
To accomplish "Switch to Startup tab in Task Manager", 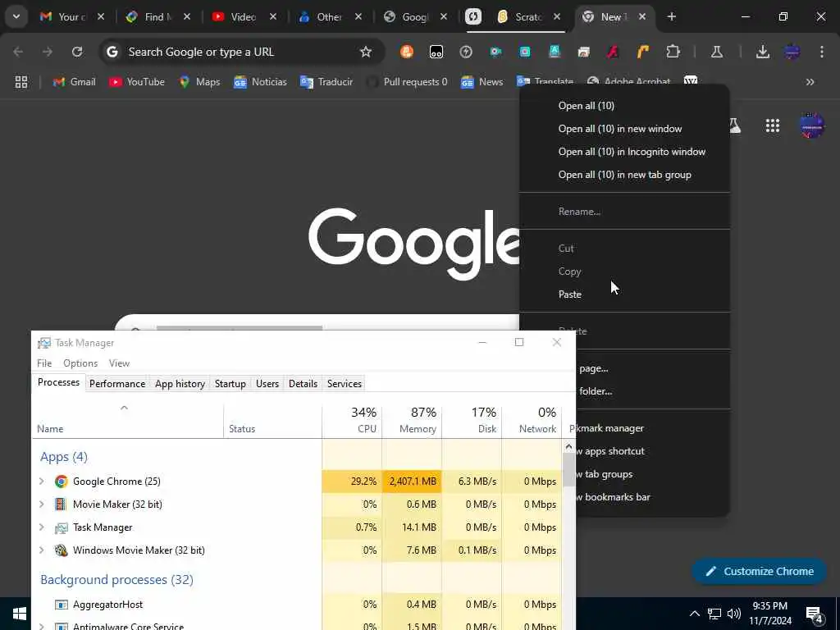I will click(231, 384).
